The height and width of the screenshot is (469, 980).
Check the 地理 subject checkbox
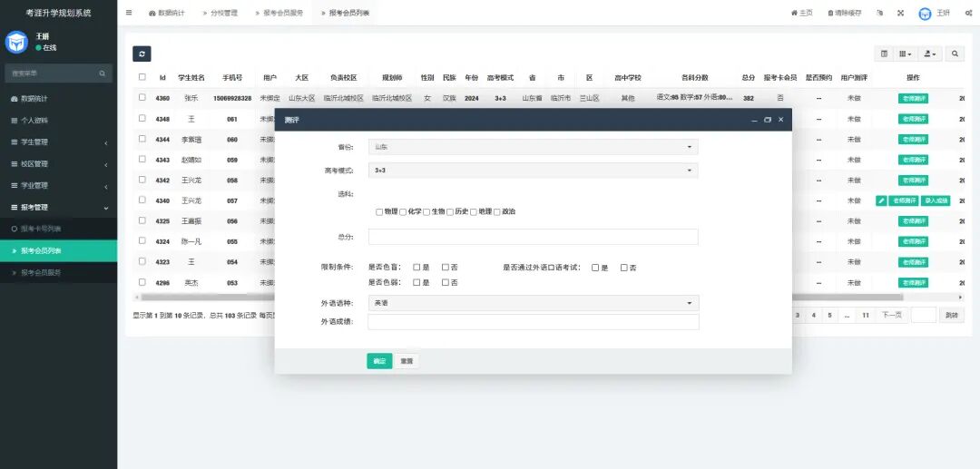474,212
